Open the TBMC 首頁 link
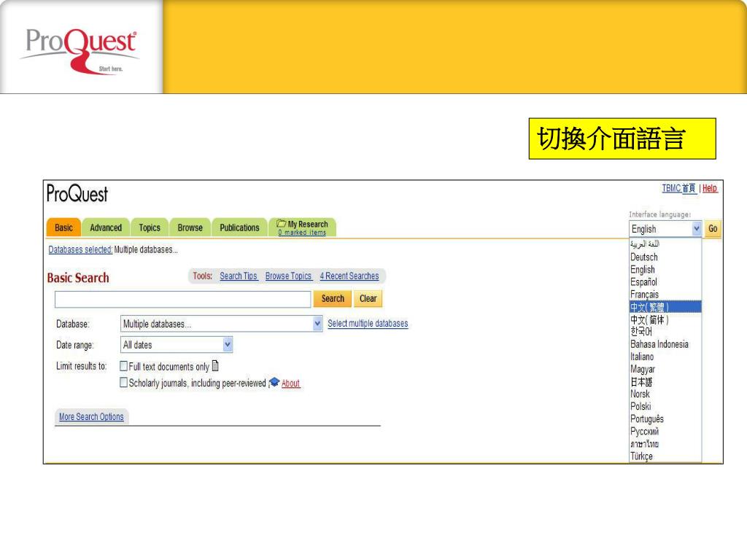This screenshot has height=560, width=747. tap(679, 188)
